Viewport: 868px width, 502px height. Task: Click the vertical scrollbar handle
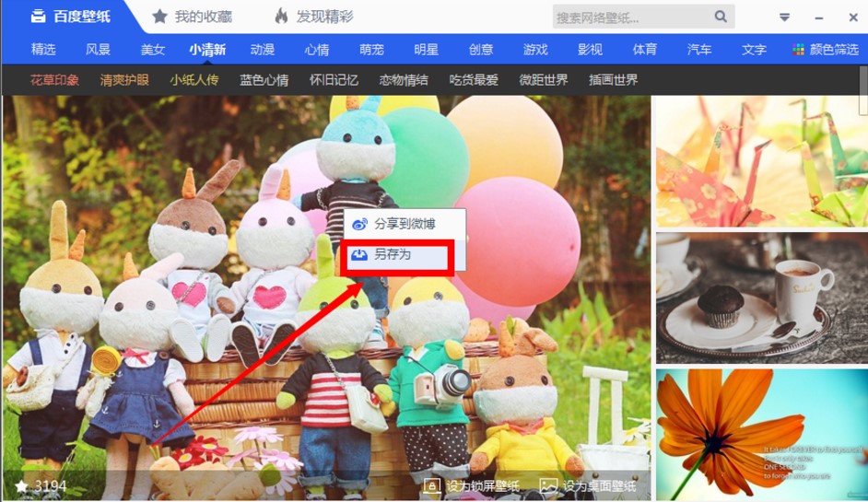pos(863,91)
